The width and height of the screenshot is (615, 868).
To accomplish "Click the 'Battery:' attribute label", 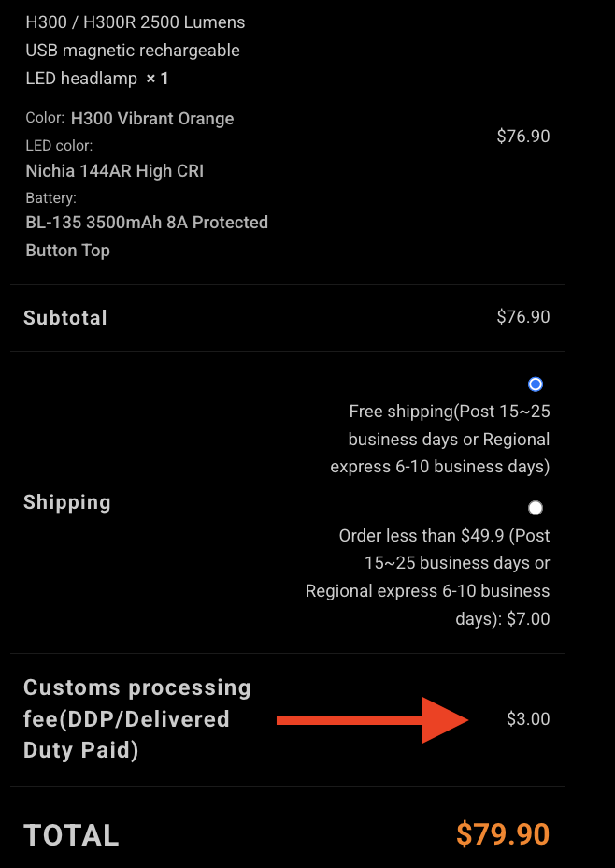I will (x=51, y=198).
